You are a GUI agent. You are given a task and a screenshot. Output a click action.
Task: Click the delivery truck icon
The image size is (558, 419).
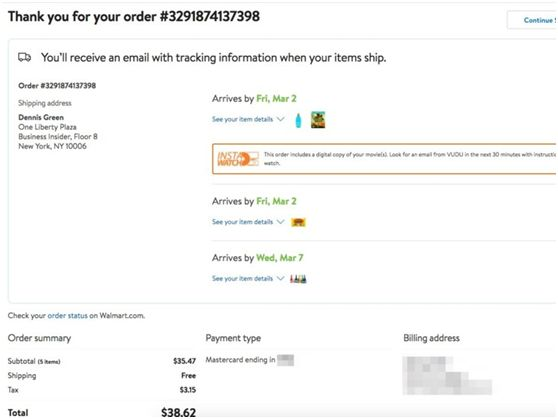25,57
